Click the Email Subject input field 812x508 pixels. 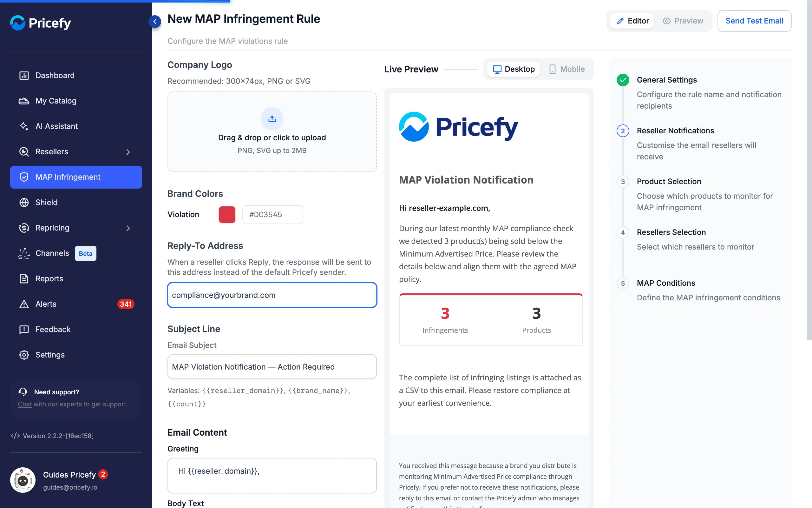[x=272, y=366]
